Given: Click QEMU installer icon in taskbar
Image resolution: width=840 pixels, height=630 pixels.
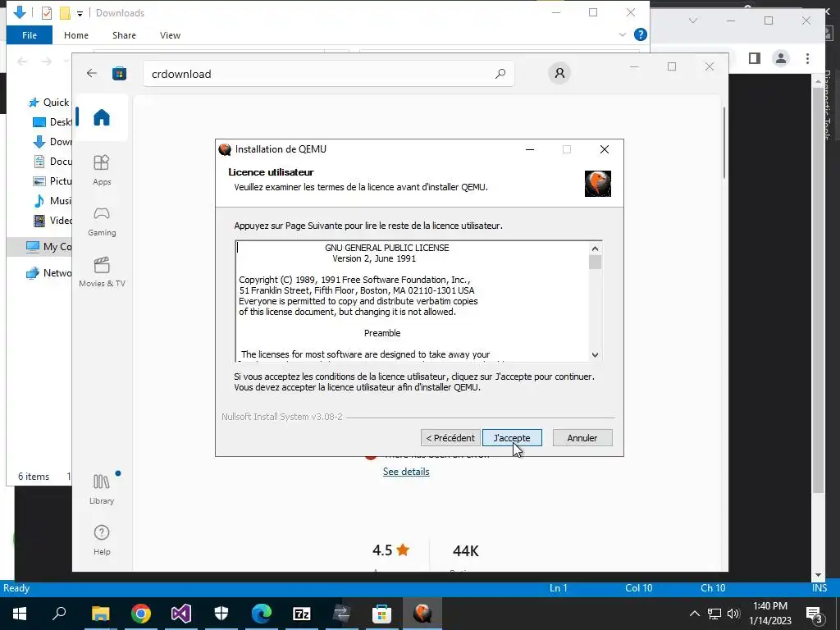Looking at the screenshot, I should [422, 614].
